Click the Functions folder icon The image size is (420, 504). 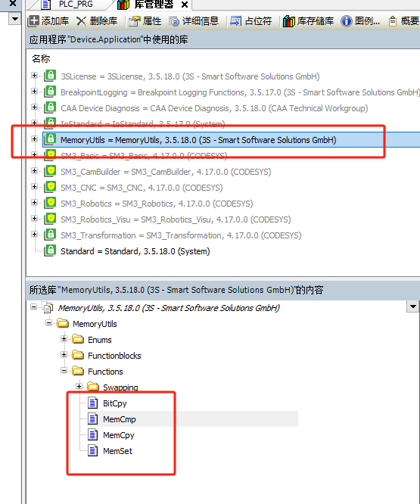pyautogui.click(x=78, y=371)
